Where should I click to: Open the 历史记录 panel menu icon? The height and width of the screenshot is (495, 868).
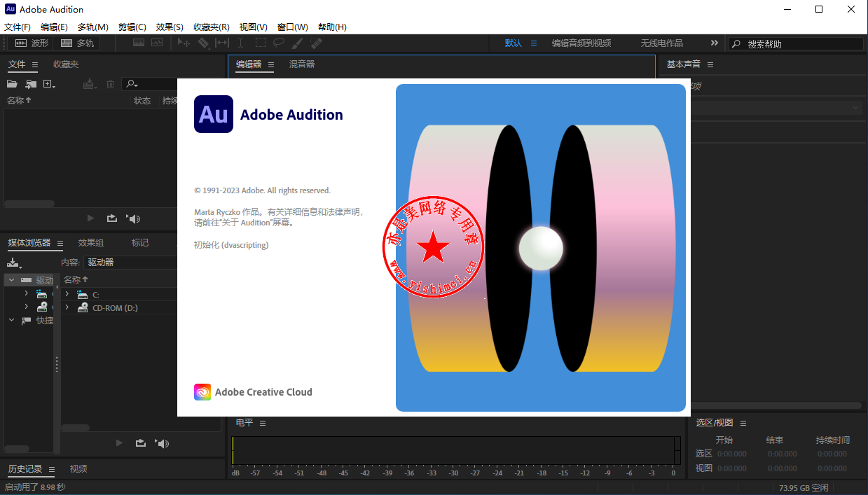point(52,469)
